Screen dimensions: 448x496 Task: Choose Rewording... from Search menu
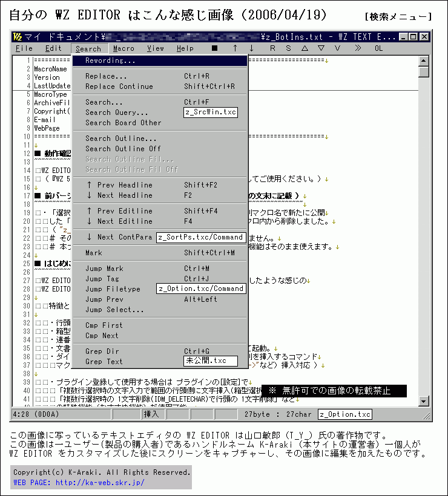pyautogui.click(x=160, y=60)
